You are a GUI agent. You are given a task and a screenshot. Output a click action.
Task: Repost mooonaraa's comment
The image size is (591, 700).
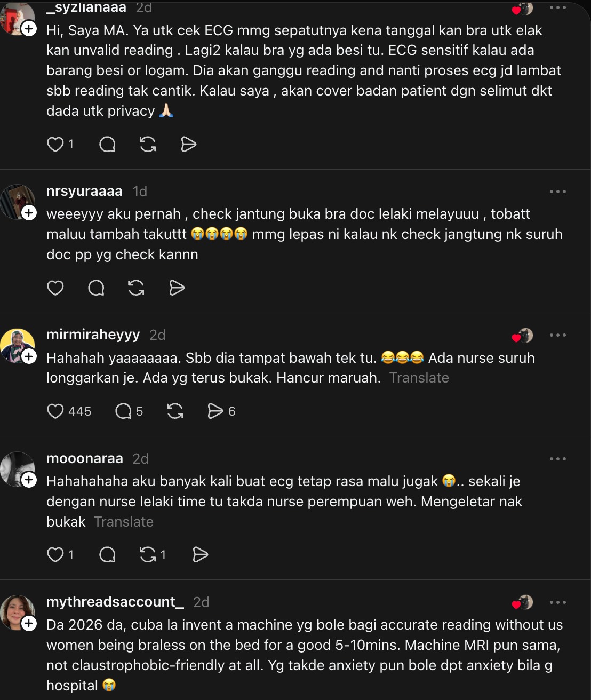(x=148, y=555)
